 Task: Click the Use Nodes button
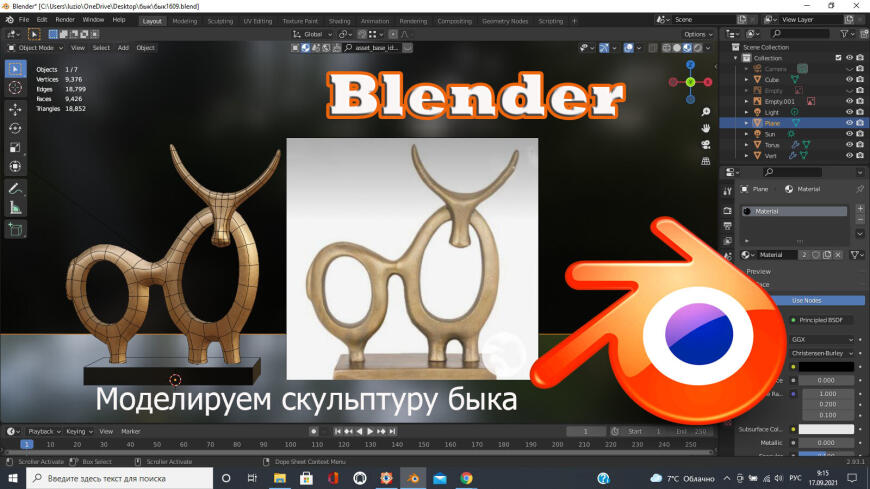(x=806, y=300)
